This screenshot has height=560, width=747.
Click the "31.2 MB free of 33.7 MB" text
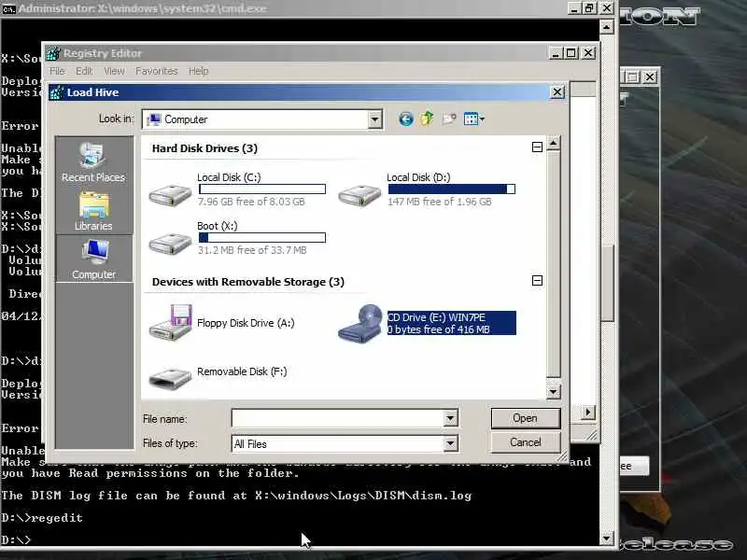click(x=252, y=250)
